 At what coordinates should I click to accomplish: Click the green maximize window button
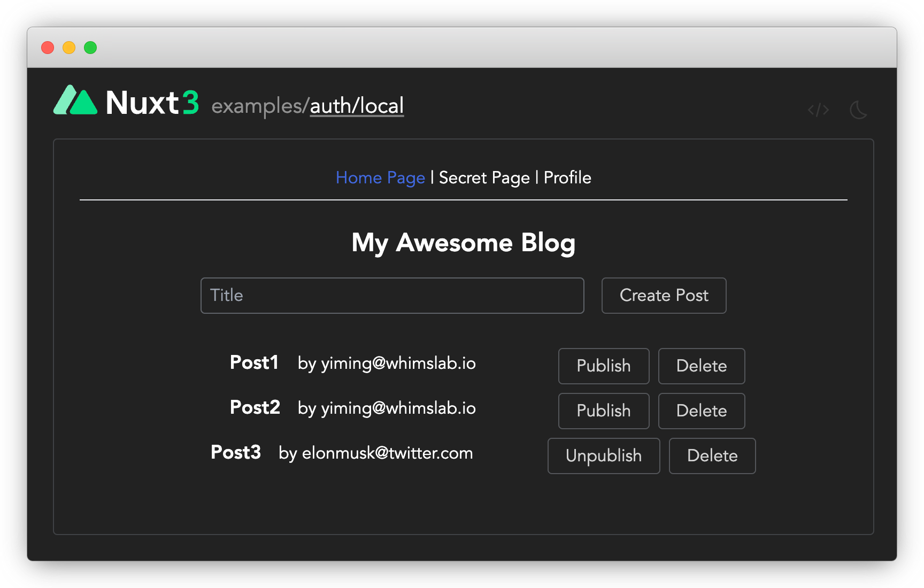[x=90, y=48]
